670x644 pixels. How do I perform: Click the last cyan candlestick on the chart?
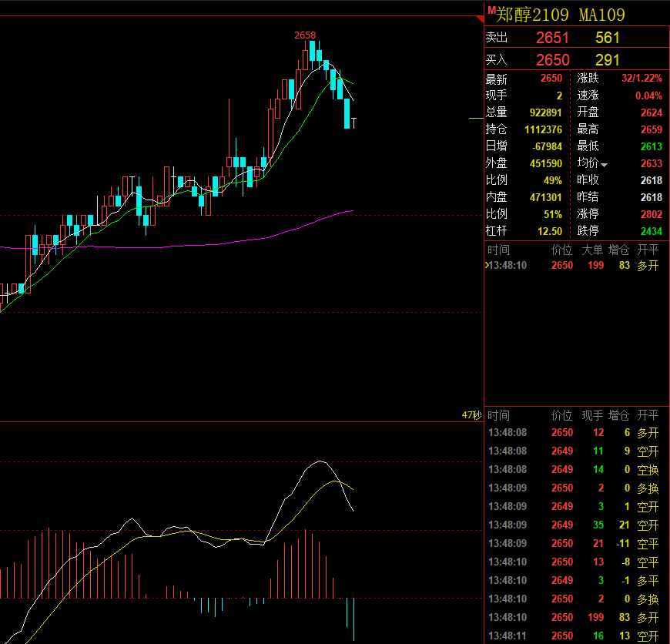[347, 113]
